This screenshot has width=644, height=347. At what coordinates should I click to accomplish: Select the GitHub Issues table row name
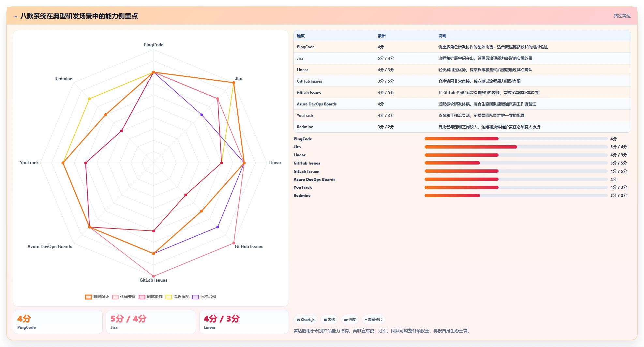click(309, 81)
